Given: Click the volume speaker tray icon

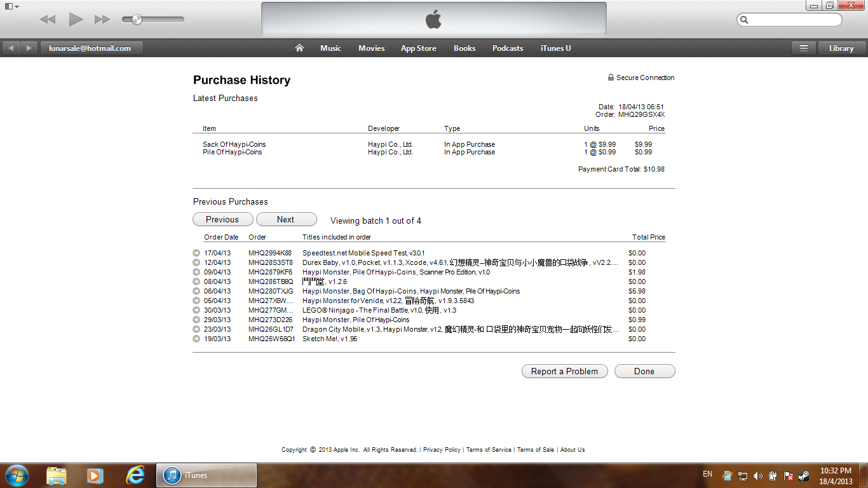Looking at the screenshot, I should tap(758, 475).
